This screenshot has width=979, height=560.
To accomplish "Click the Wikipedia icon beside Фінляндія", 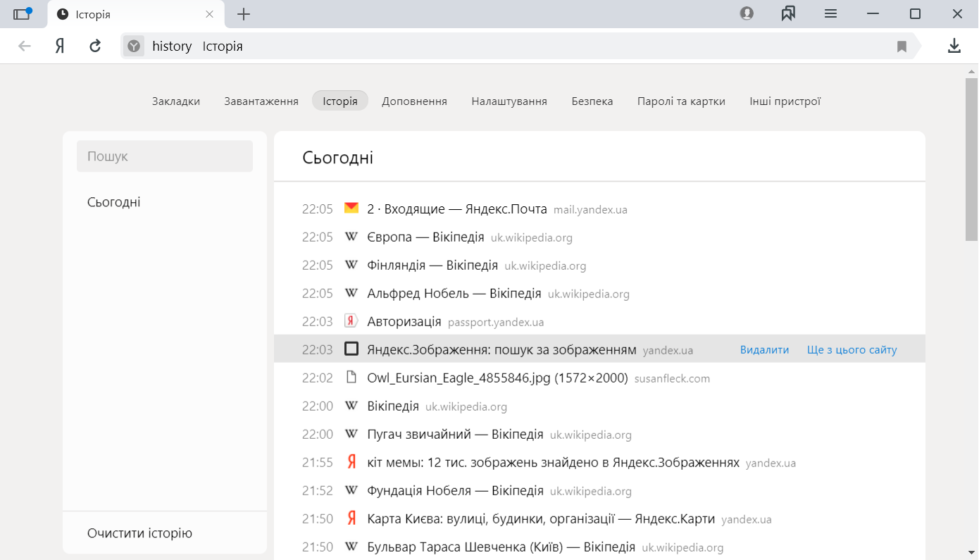I will pyautogui.click(x=351, y=265).
